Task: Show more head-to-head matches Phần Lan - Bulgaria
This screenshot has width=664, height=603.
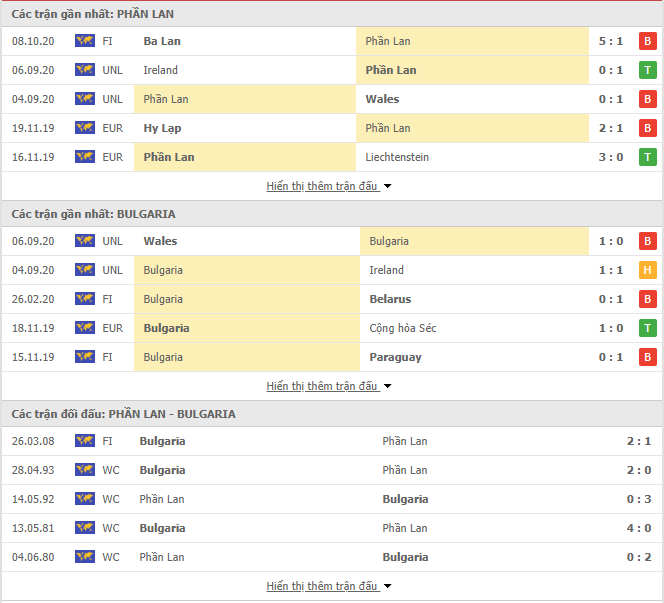Action: point(329,586)
